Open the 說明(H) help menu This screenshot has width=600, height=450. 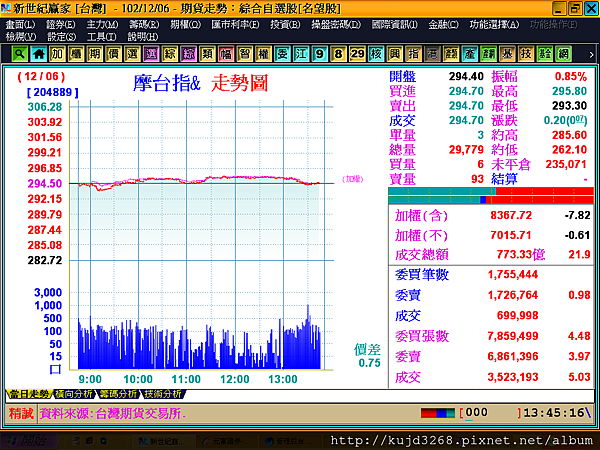[143, 37]
